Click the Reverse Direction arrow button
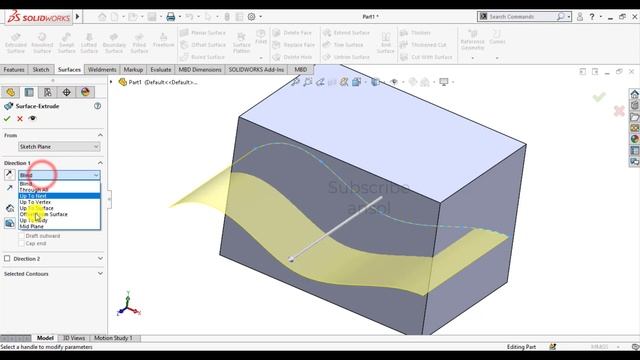640x360 pixels. 9,175
